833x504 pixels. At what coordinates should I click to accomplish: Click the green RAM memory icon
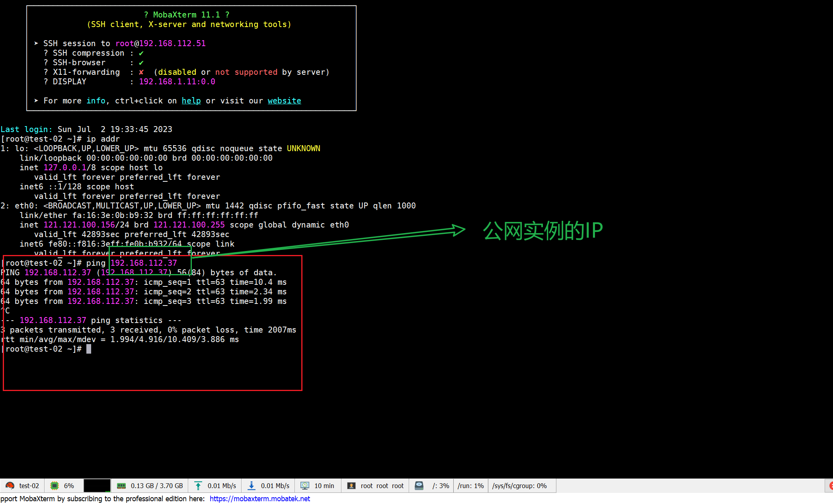coord(121,485)
